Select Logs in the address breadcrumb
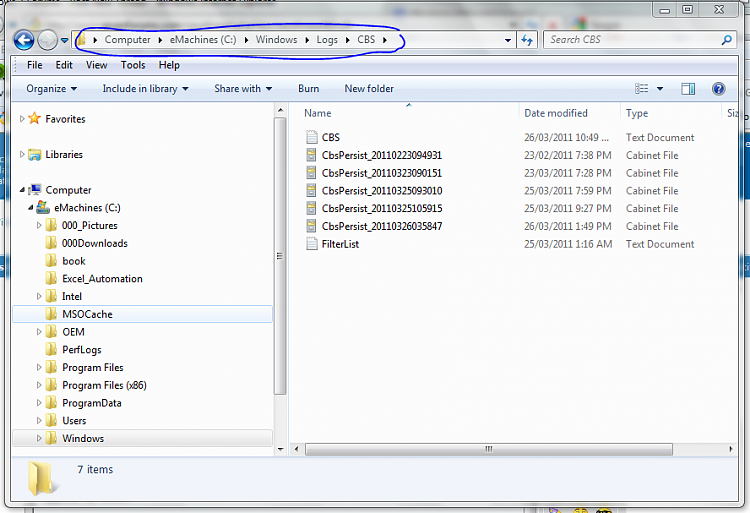 [x=327, y=40]
